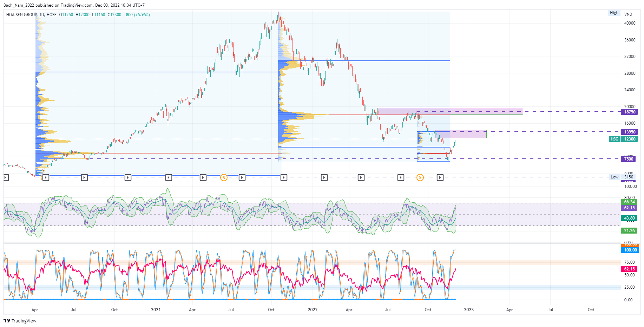
Task: Click the 32000 price axis label
Action: (x=630, y=57)
